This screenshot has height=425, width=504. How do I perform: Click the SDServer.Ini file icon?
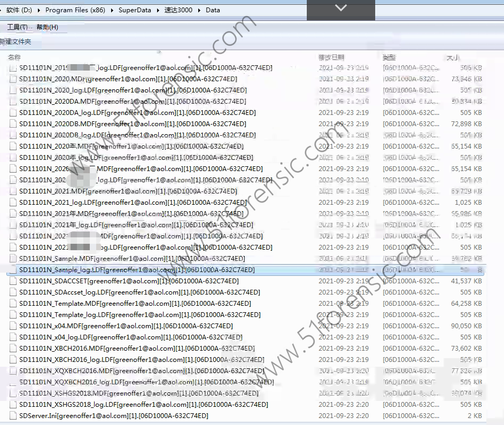tap(13, 416)
